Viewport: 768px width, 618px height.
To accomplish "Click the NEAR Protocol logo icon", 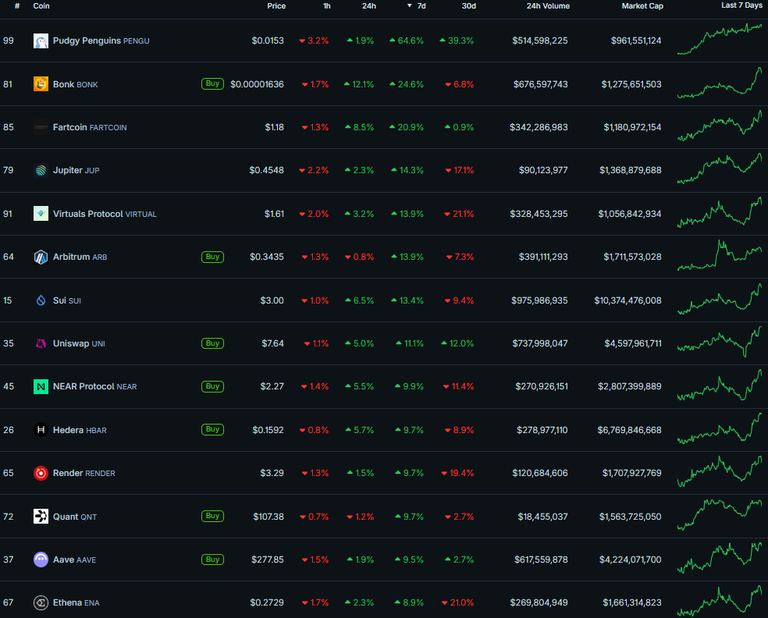I will [x=41, y=386].
